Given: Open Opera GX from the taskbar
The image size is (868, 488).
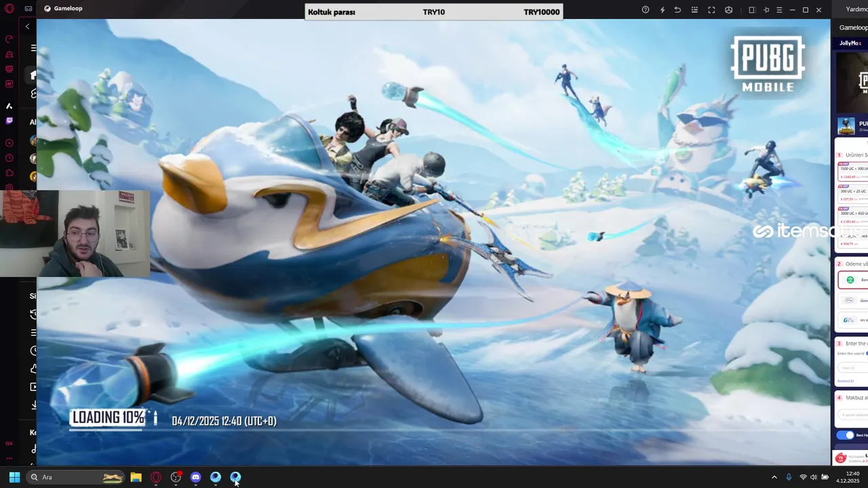Looking at the screenshot, I should coord(156,477).
